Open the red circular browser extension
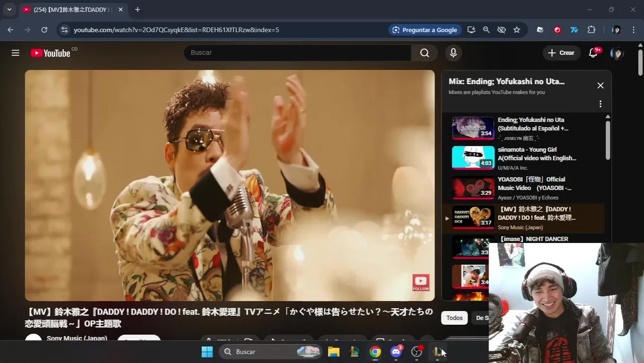This screenshot has width=644, height=363. click(x=557, y=30)
